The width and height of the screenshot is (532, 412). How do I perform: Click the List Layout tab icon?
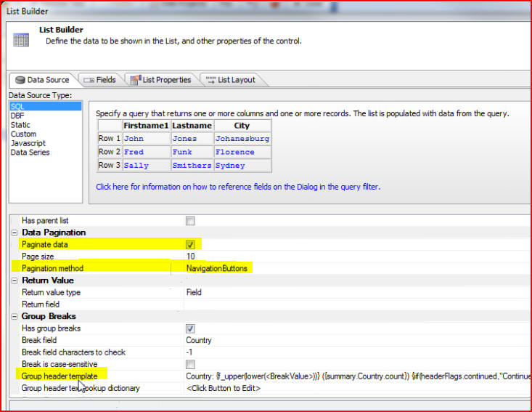click(210, 80)
